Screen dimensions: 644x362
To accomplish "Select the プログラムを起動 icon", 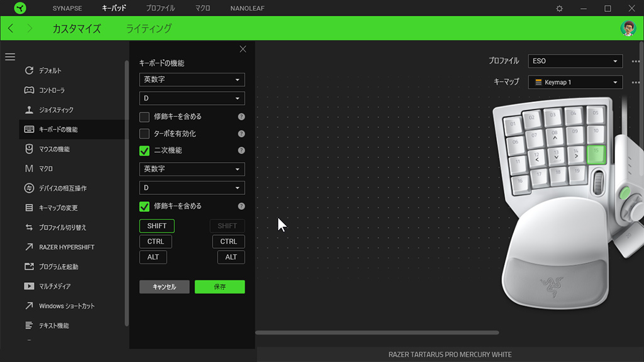I will coord(29,266).
